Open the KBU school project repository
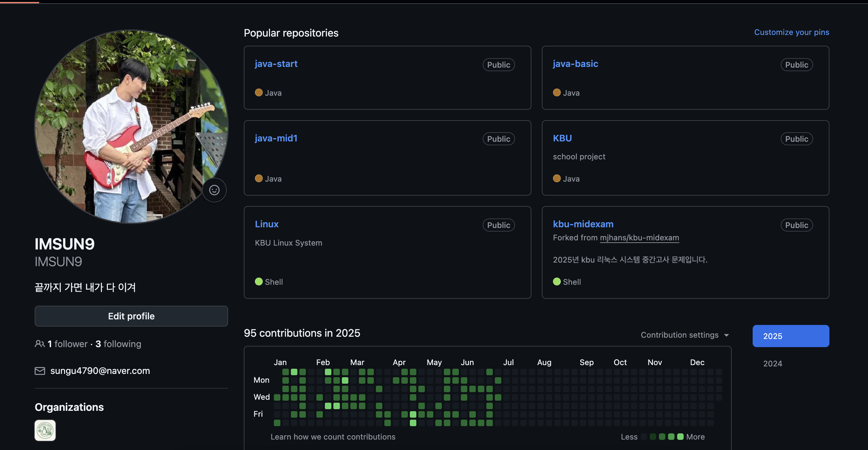This screenshot has height=450, width=868. (x=562, y=138)
